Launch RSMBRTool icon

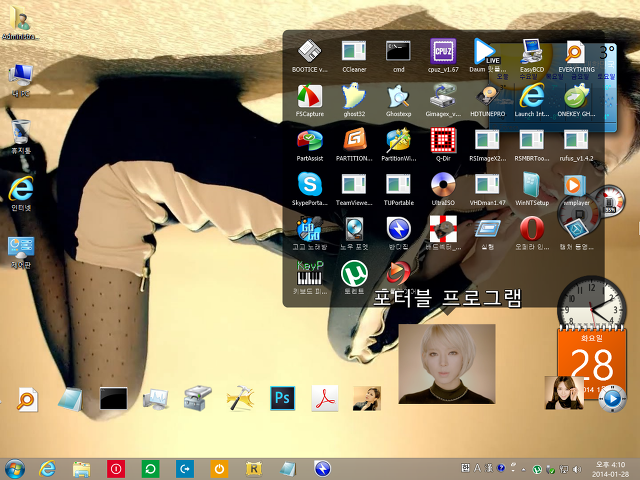532,141
